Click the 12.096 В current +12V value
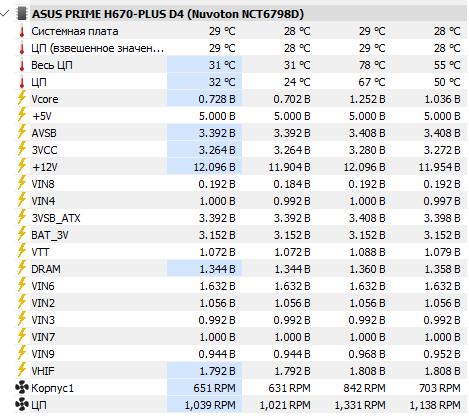The height and width of the screenshot is (420, 469). point(214,167)
